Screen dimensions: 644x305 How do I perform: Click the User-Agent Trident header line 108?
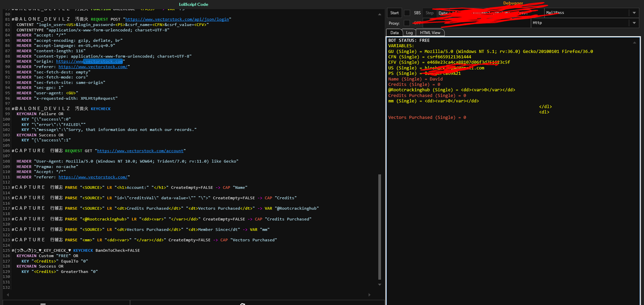pyautogui.click(x=127, y=161)
